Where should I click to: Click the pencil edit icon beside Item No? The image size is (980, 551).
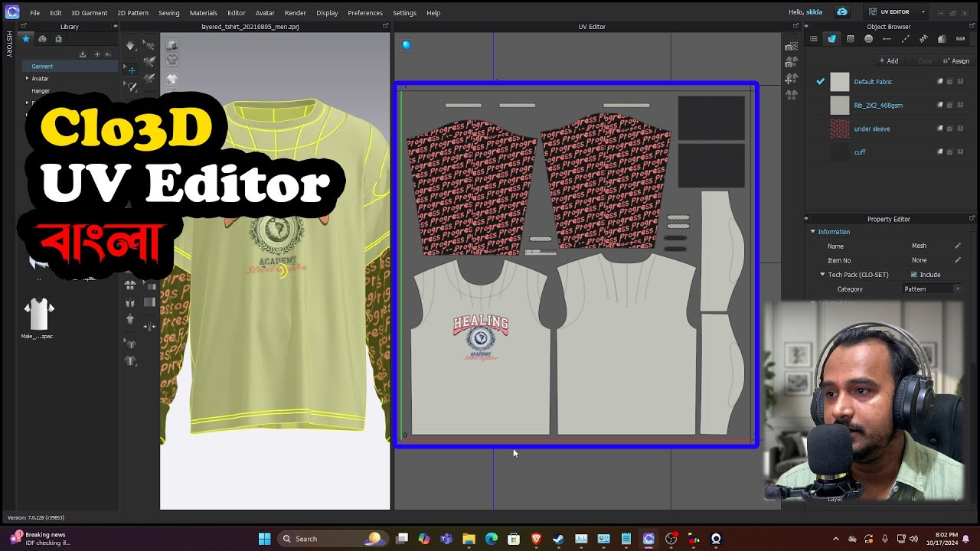click(x=957, y=260)
